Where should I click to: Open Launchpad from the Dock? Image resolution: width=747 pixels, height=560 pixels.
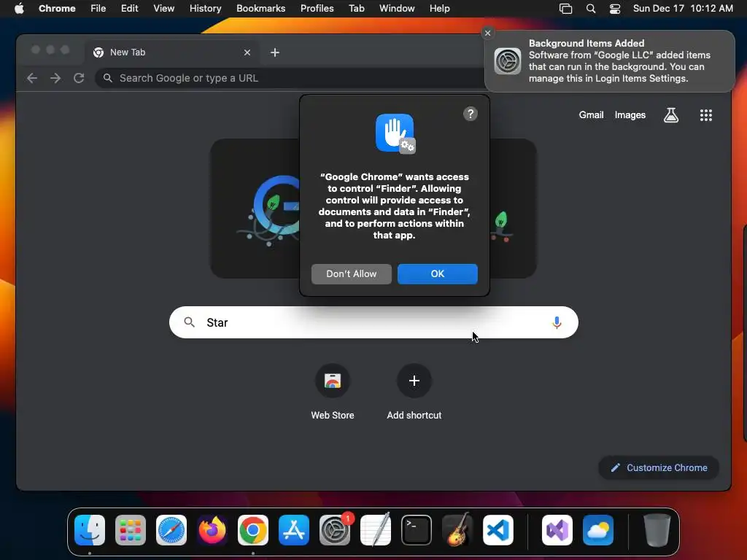point(131,530)
